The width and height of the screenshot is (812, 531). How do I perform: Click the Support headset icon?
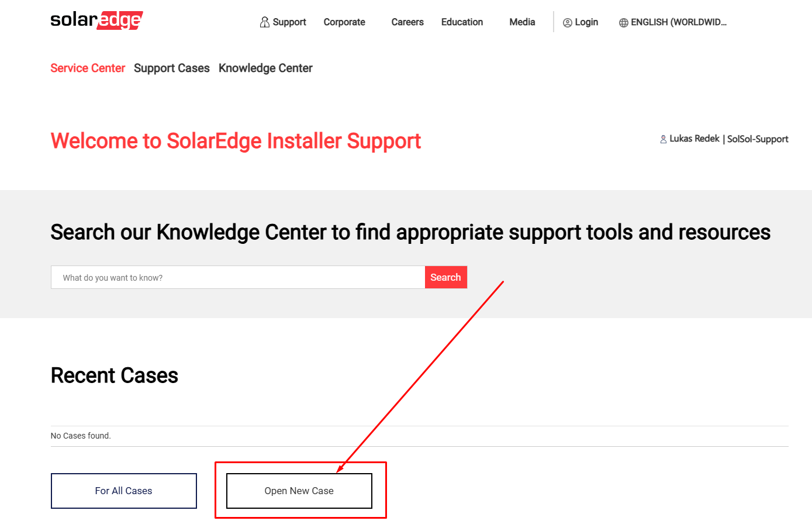tap(265, 22)
